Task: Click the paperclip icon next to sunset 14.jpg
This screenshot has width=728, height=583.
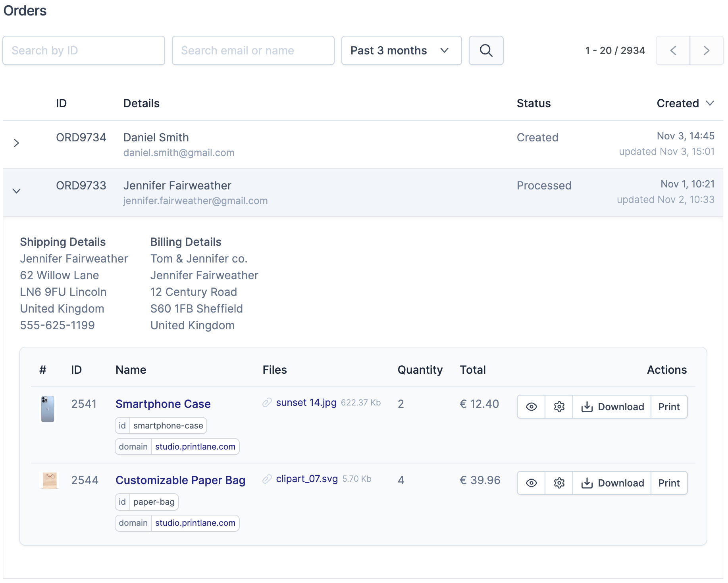Action: pos(266,402)
